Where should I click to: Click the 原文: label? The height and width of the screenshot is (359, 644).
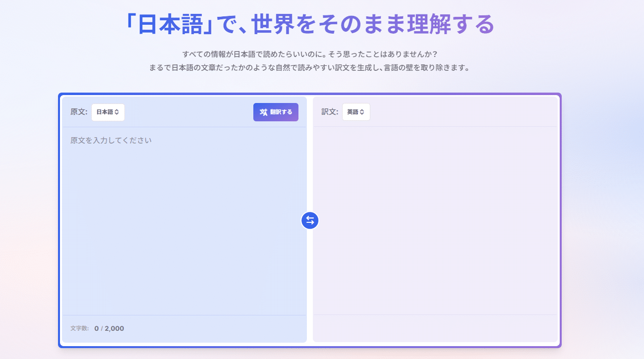pyautogui.click(x=78, y=112)
